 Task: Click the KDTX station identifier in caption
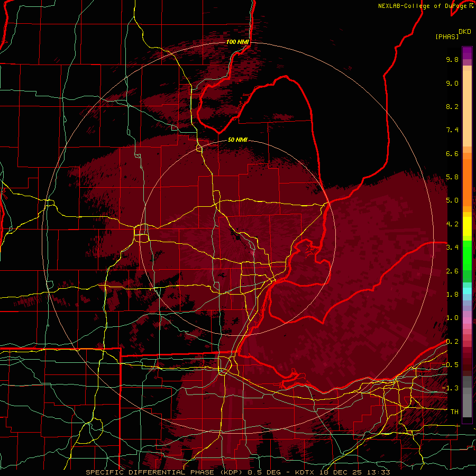tap(306, 472)
